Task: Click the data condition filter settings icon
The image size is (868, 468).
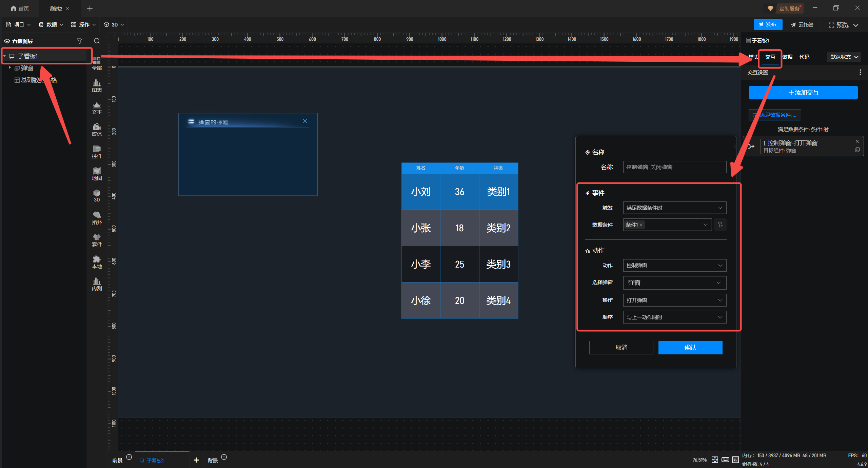Action: (720, 225)
